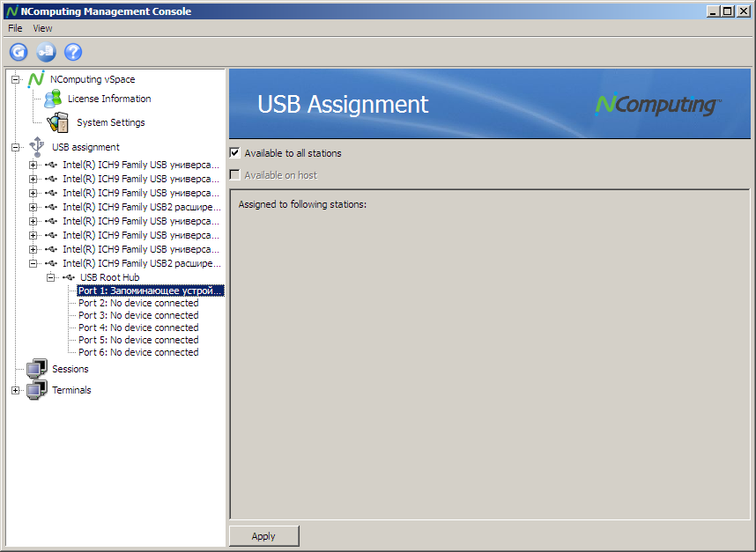The height and width of the screenshot is (552, 756).
Task: Click the USB trident icon beside USB assignment
Action: [x=37, y=147]
